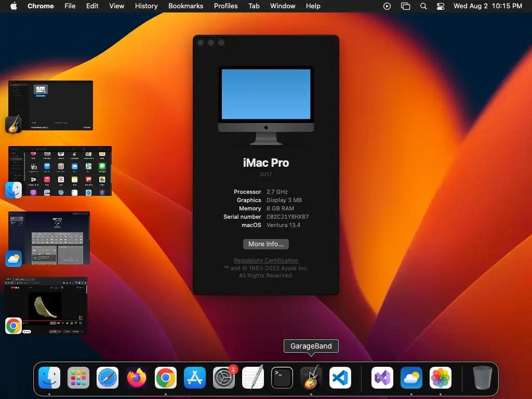
Task: Open the Tab menu
Action: [254, 6]
